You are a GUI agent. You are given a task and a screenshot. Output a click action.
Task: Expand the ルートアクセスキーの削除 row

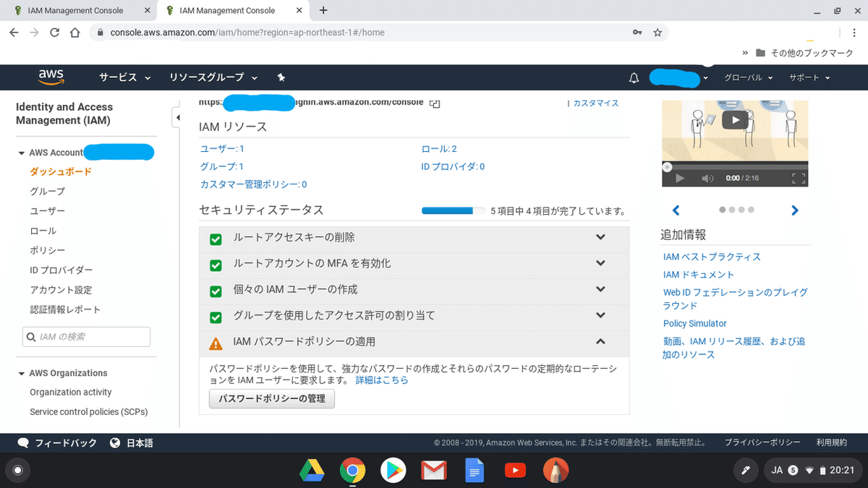(x=600, y=239)
